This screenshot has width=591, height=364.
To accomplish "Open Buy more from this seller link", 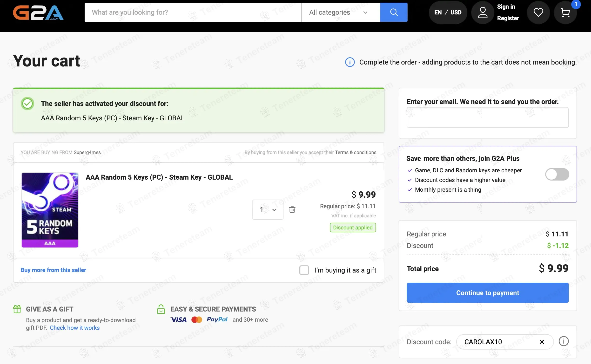I will [53, 270].
